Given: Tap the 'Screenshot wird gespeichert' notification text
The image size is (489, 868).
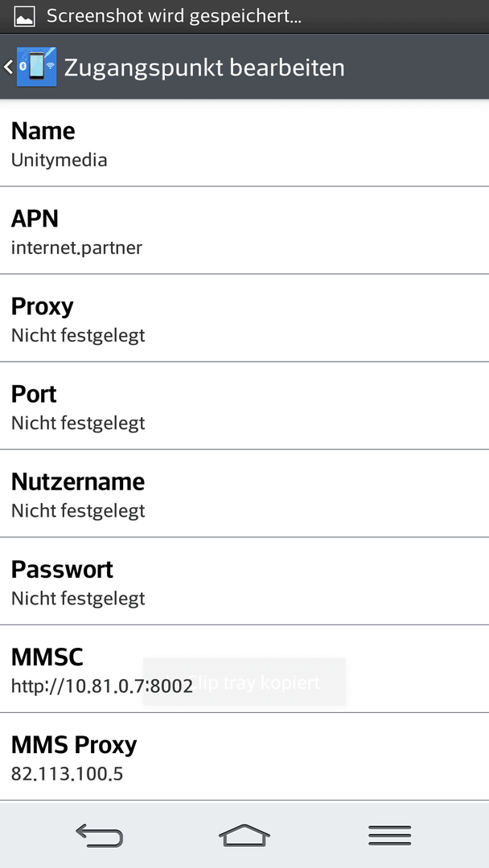Looking at the screenshot, I should click(x=174, y=16).
